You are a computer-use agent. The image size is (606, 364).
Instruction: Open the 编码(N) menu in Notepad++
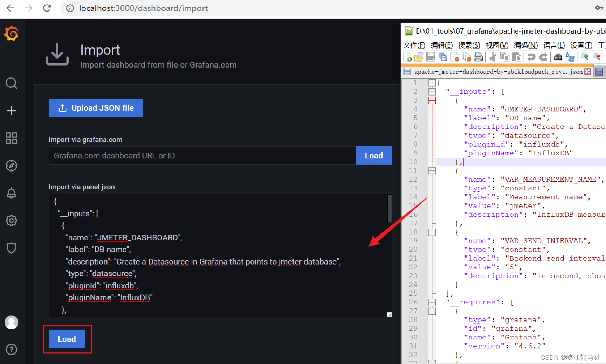coord(526,45)
